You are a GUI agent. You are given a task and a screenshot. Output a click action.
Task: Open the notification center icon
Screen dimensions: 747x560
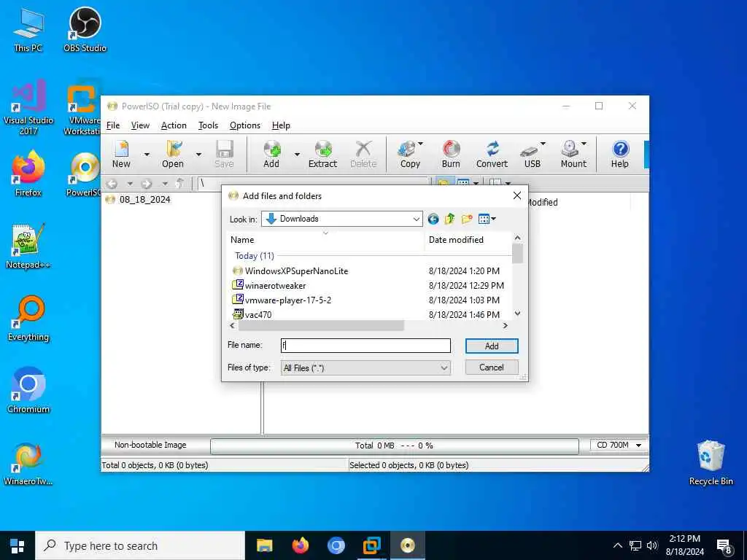(724, 546)
